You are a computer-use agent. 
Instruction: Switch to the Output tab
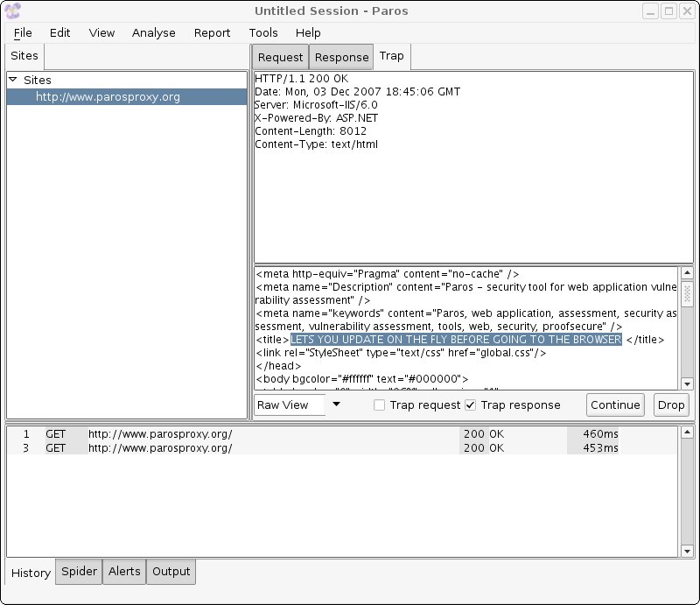[x=171, y=572]
